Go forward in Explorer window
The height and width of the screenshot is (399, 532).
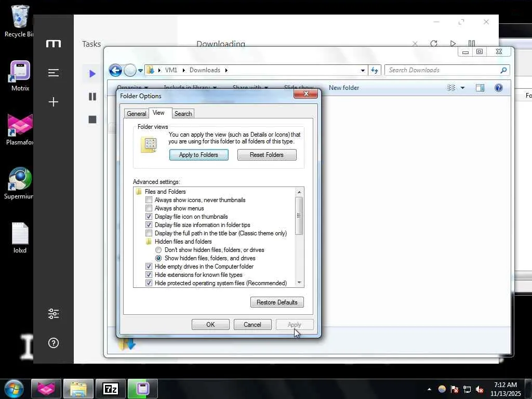coord(129,70)
